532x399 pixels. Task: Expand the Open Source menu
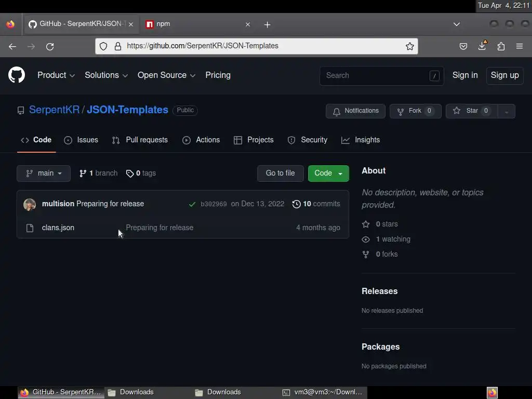tap(166, 75)
